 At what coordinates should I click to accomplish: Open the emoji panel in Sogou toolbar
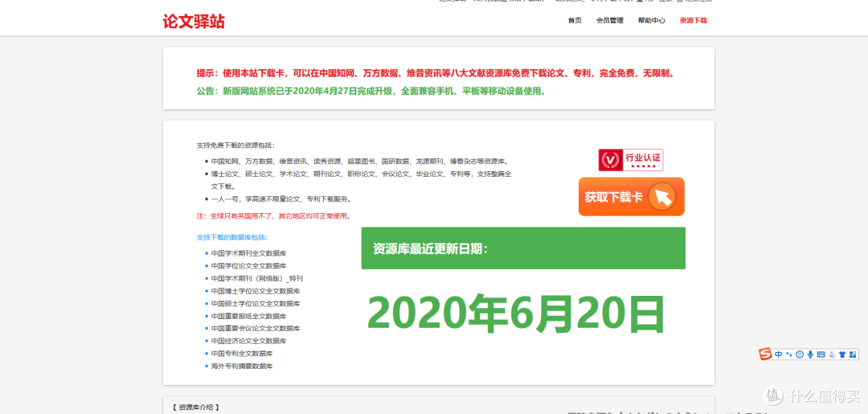800,355
